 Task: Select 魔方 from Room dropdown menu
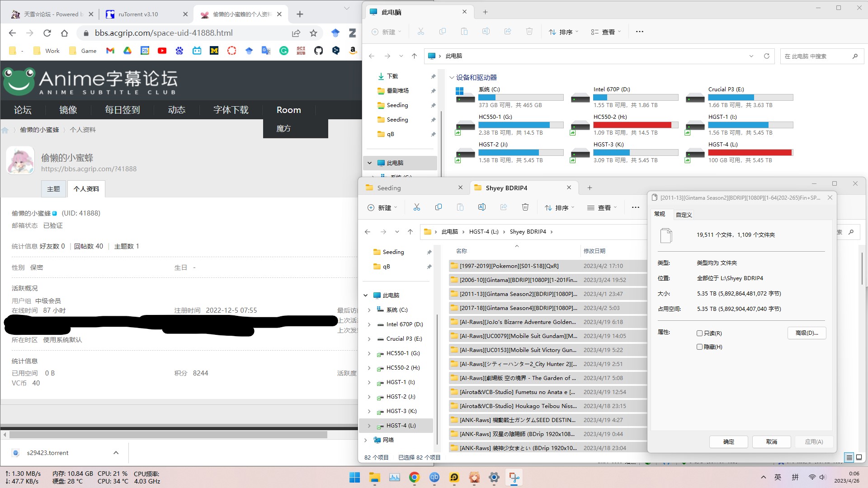pos(295,129)
